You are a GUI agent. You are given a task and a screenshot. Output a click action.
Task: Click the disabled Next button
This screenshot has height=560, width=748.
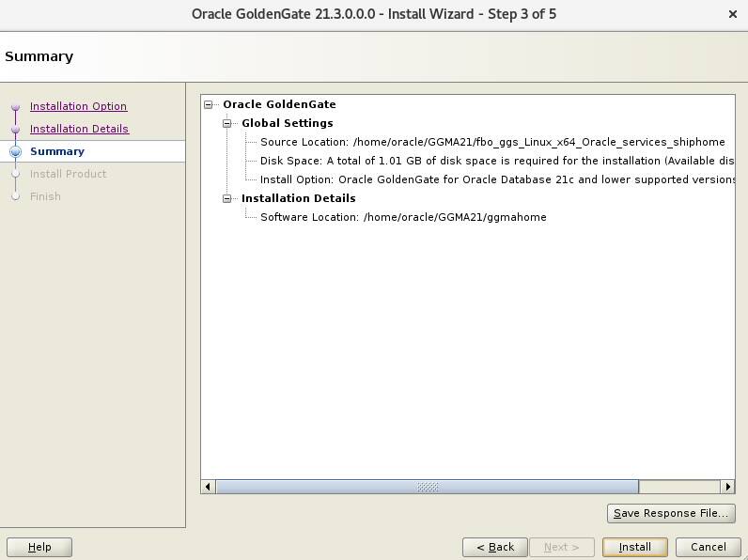562,547
